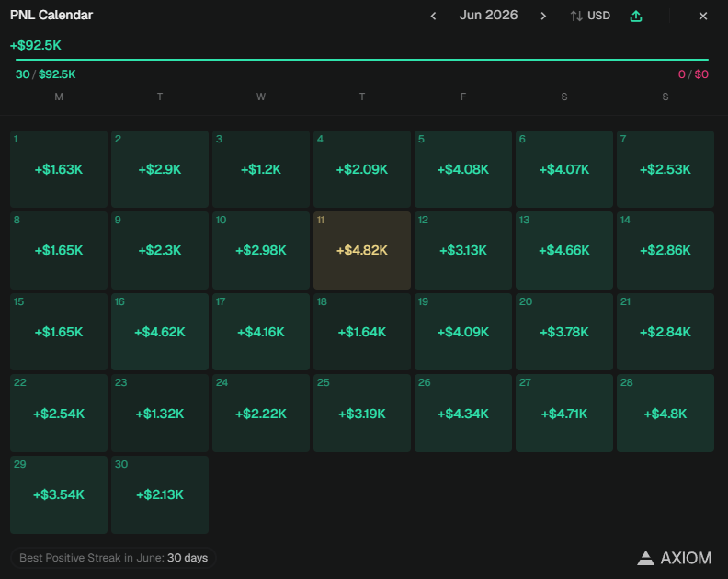Select June 14 with +$2.86K

(x=665, y=250)
